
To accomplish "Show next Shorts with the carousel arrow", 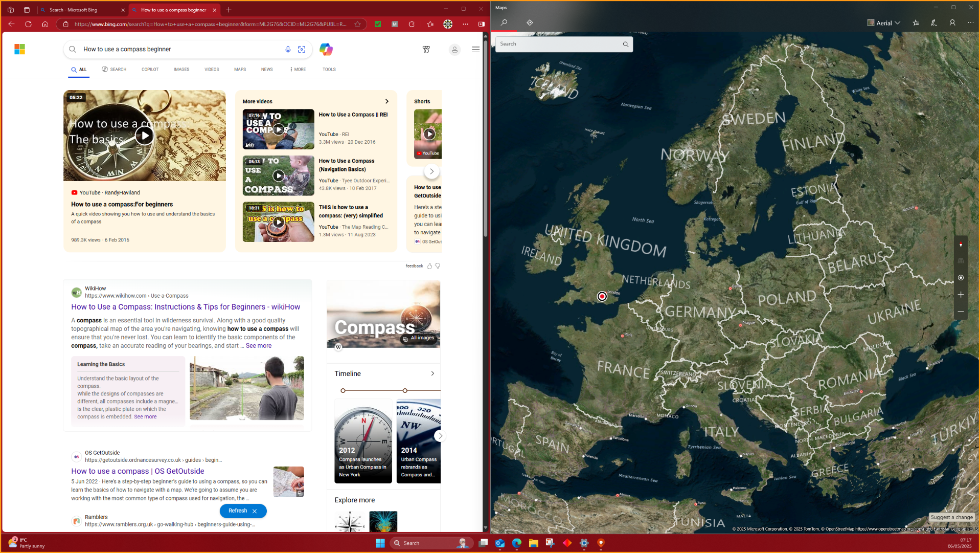I will click(432, 171).
